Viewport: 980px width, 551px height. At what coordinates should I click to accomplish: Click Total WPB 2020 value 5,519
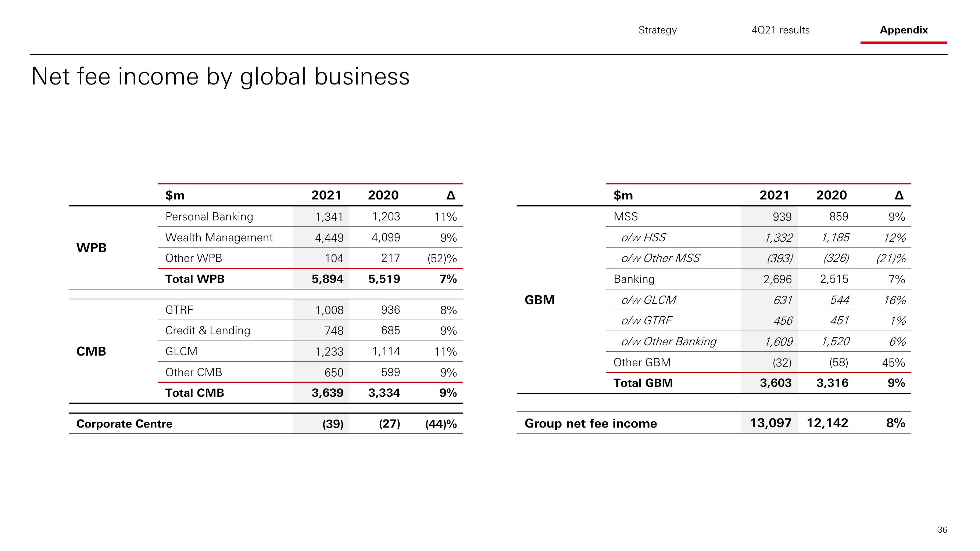(384, 279)
